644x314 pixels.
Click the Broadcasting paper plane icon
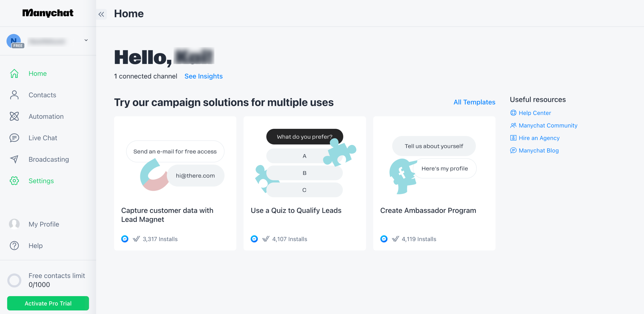click(14, 159)
